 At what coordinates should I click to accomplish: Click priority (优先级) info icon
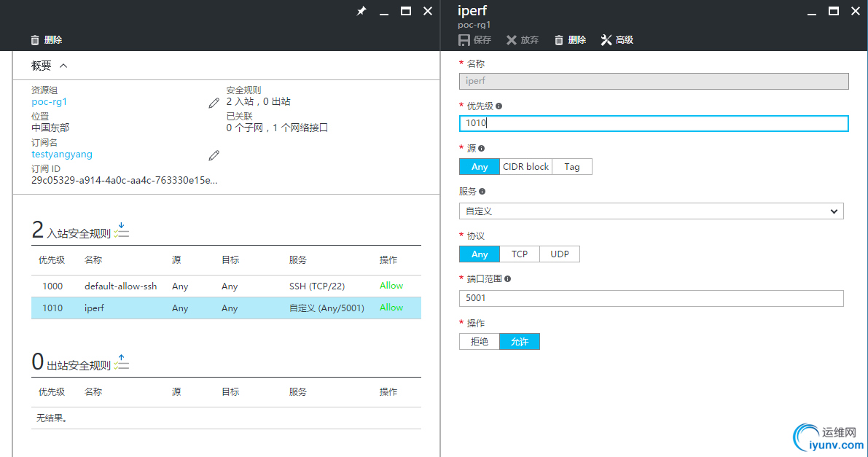tap(498, 106)
